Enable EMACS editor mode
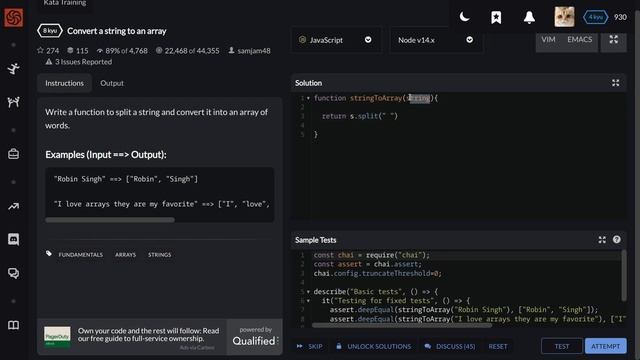This screenshot has width=640, height=360. click(580, 40)
